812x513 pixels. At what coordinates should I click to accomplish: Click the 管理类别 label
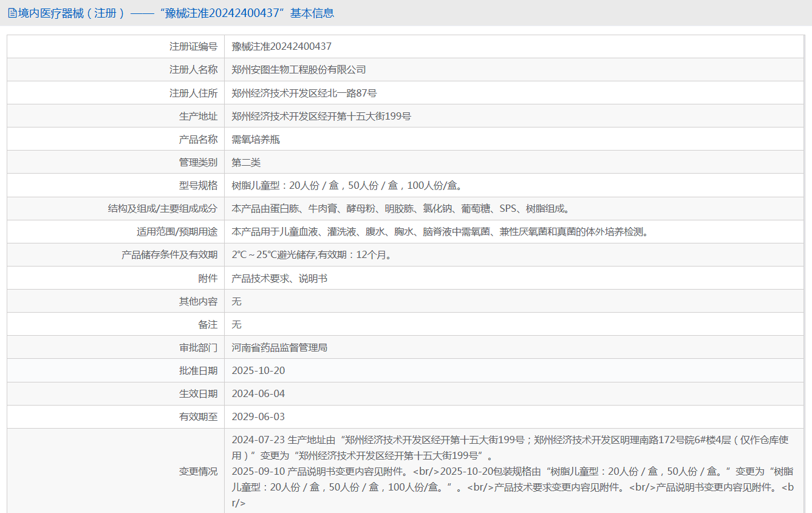pyautogui.click(x=198, y=162)
